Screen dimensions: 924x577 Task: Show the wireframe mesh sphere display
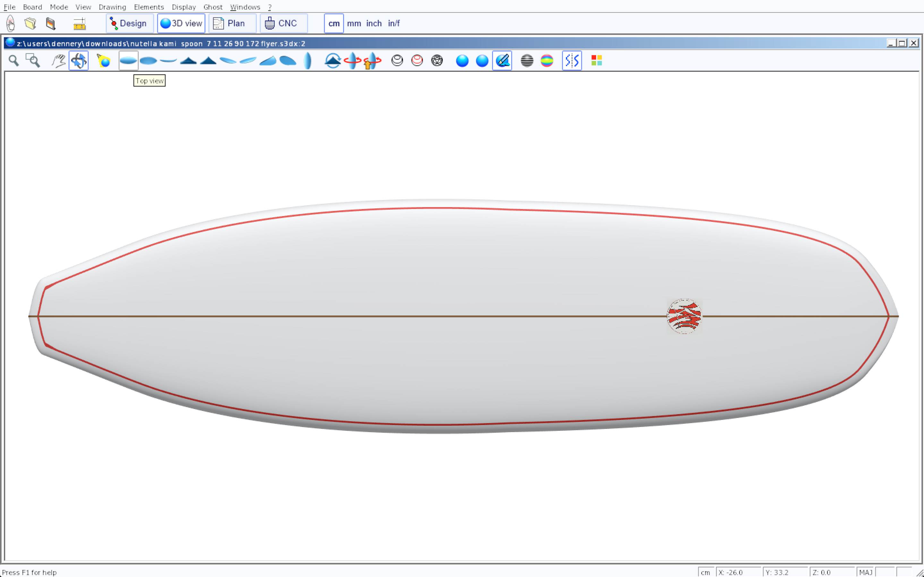click(437, 61)
